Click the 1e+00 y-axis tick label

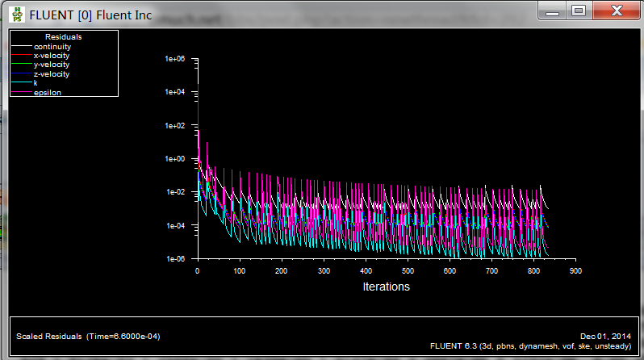176,159
